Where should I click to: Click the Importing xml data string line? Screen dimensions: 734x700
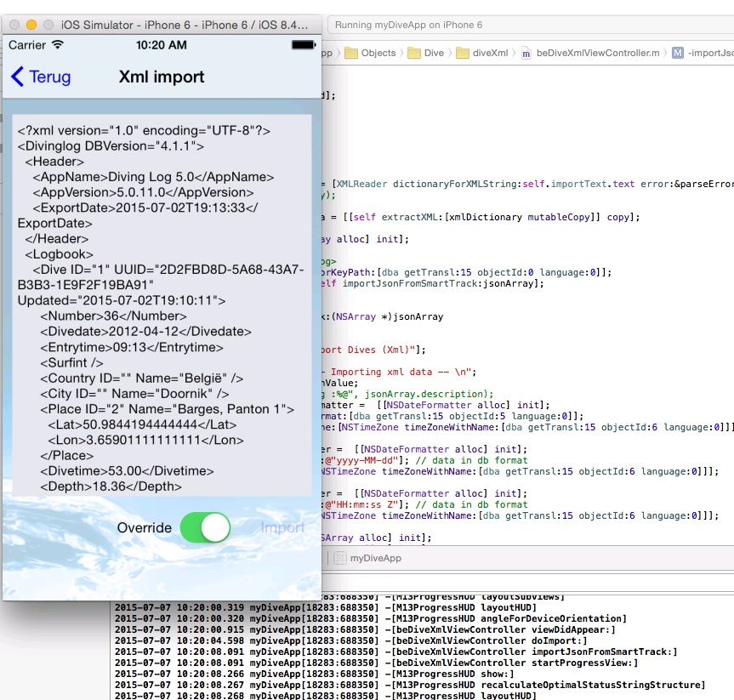[399, 372]
